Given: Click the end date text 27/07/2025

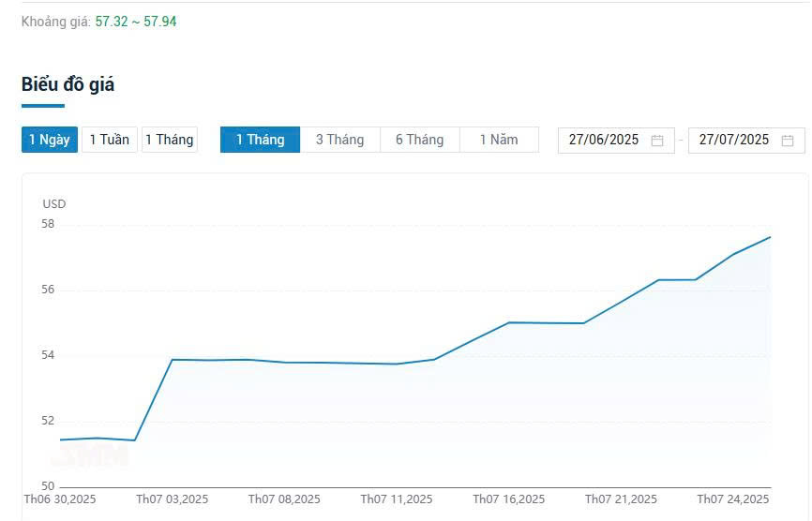Looking at the screenshot, I should tap(734, 140).
